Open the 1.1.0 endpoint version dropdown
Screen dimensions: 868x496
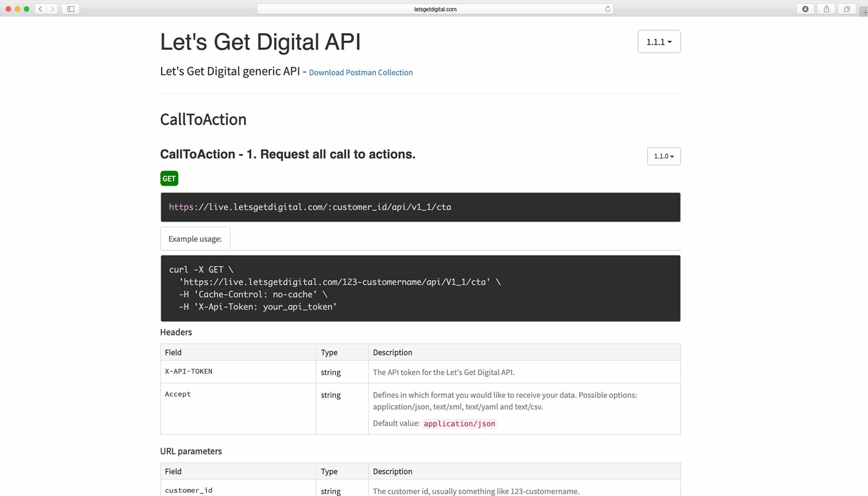[664, 156]
